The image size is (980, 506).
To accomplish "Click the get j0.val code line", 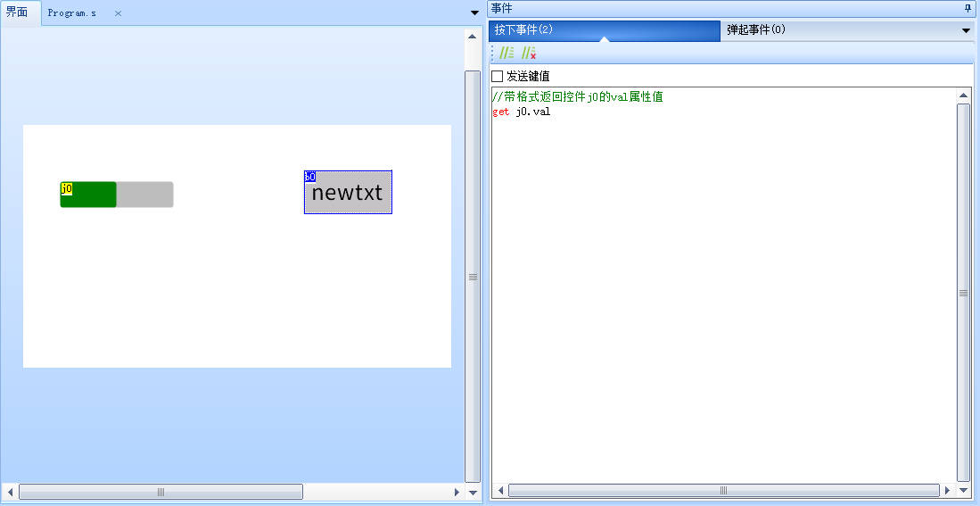I will click(522, 112).
